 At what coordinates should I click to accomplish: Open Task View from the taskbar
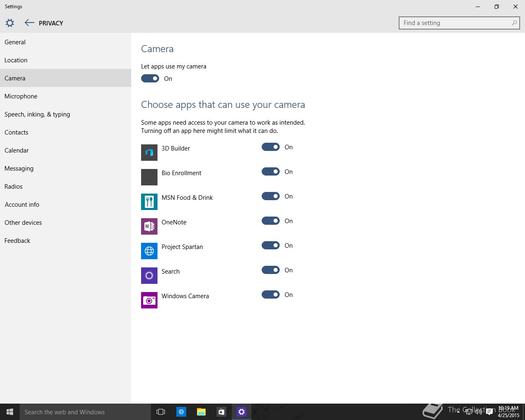[161, 412]
